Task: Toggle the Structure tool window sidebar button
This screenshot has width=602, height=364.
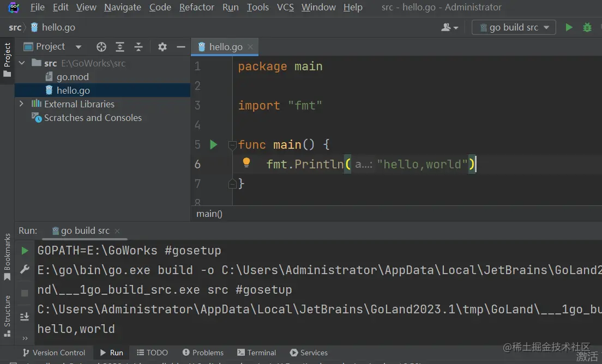Action: [x=7, y=316]
